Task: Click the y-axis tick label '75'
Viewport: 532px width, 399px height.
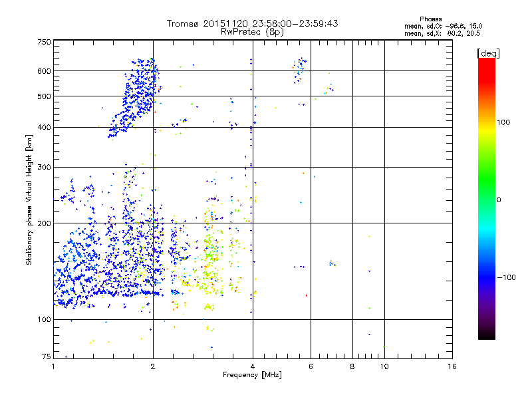Action: [47, 356]
